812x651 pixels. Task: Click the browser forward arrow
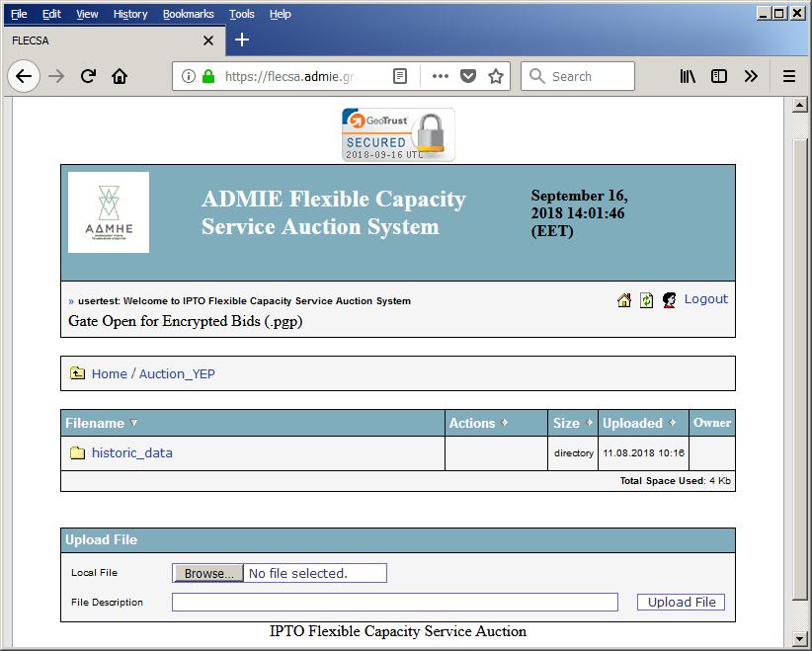coord(56,77)
